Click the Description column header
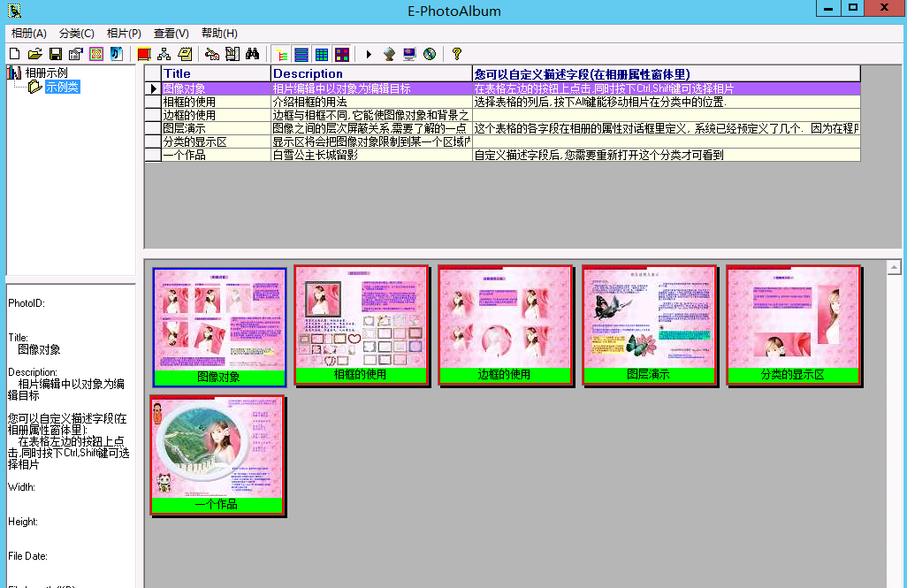 point(371,73)
